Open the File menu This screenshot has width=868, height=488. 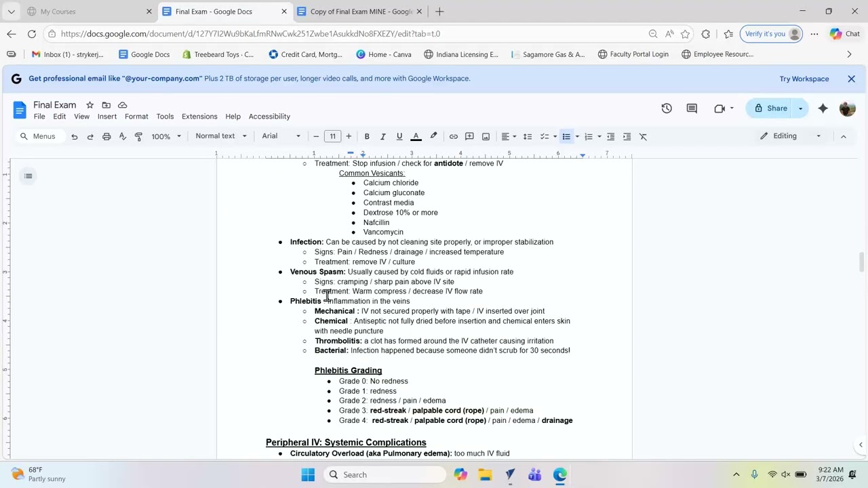pos(39,117)
